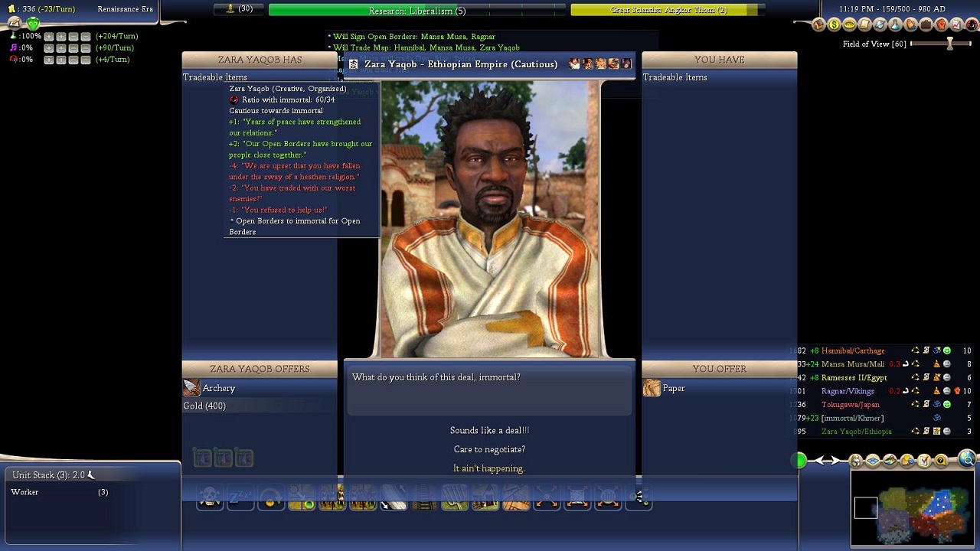Open the Espionage Advisor spy icon
Screen dimensions: 980x551
(972, 24)
